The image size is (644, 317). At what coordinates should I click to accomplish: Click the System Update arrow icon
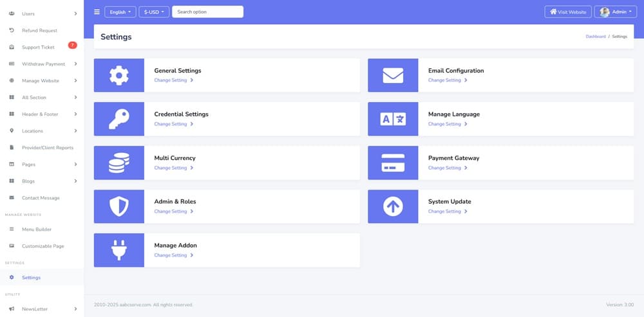pyautogui.click(x=393, y=206)
